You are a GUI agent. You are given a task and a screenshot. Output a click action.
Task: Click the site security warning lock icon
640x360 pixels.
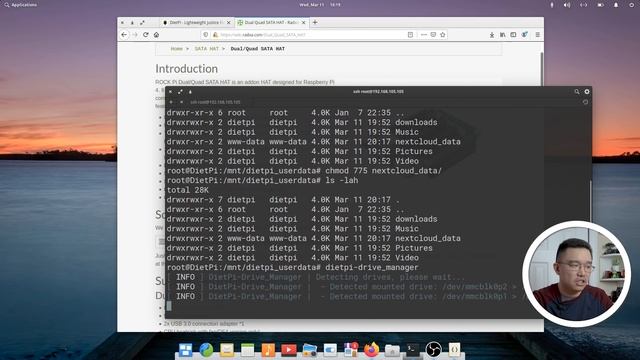pos(216,35)
